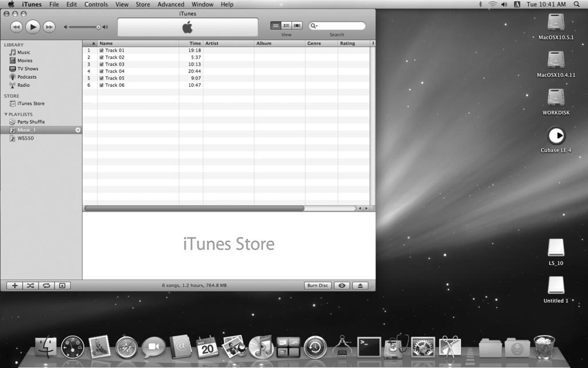Open the Apple menu
The image size is (588, 368).
coord(11,4)
